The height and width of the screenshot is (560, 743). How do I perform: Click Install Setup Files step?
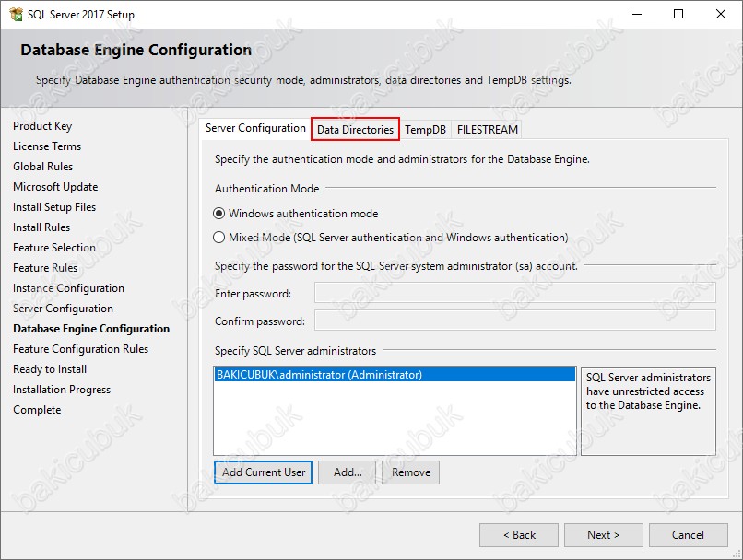click(54, 207)
